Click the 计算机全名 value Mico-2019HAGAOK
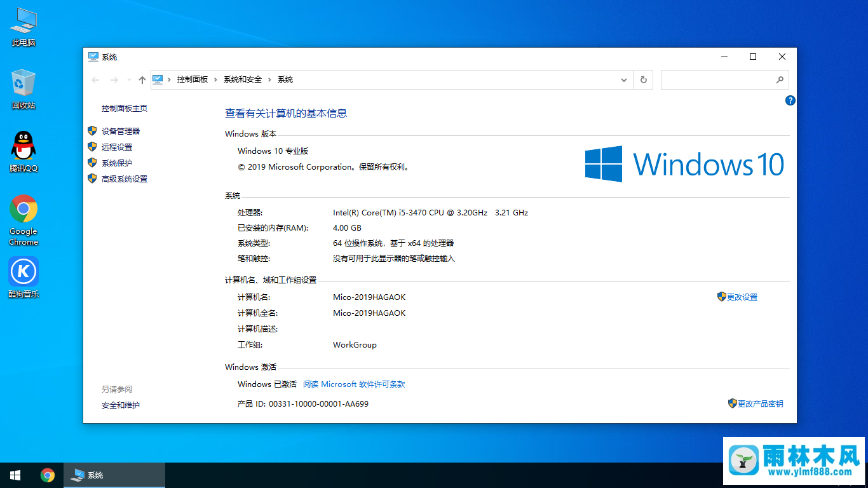This screenshot has width=868, height=488. (x=369, y=313)
